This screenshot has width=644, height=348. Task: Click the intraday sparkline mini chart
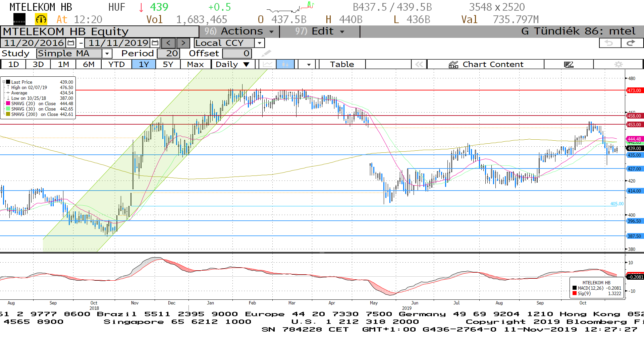click(290, 7)
